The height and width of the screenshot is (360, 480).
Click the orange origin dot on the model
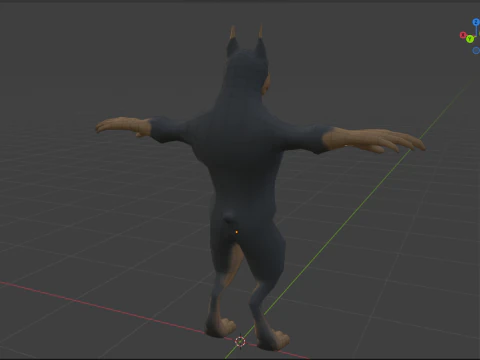[x=237, y=232]
